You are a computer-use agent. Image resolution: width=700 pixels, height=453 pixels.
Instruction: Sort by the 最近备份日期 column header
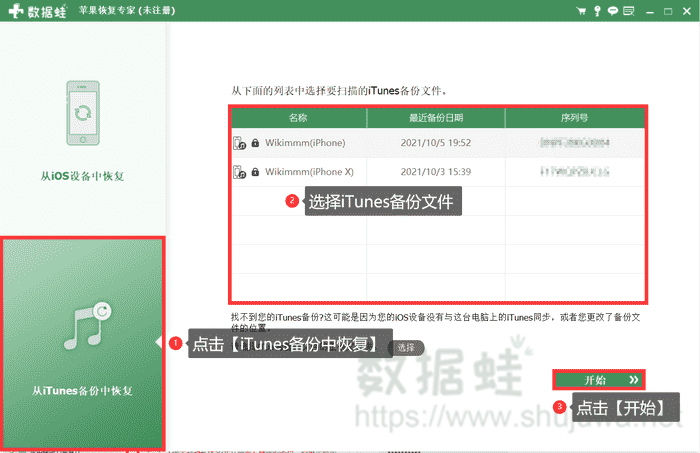[x=436, y=118]
